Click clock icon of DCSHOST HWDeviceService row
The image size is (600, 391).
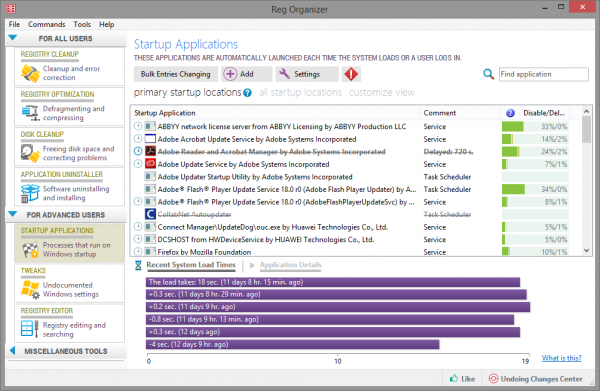pyautogui.click(x=138, y=239)
